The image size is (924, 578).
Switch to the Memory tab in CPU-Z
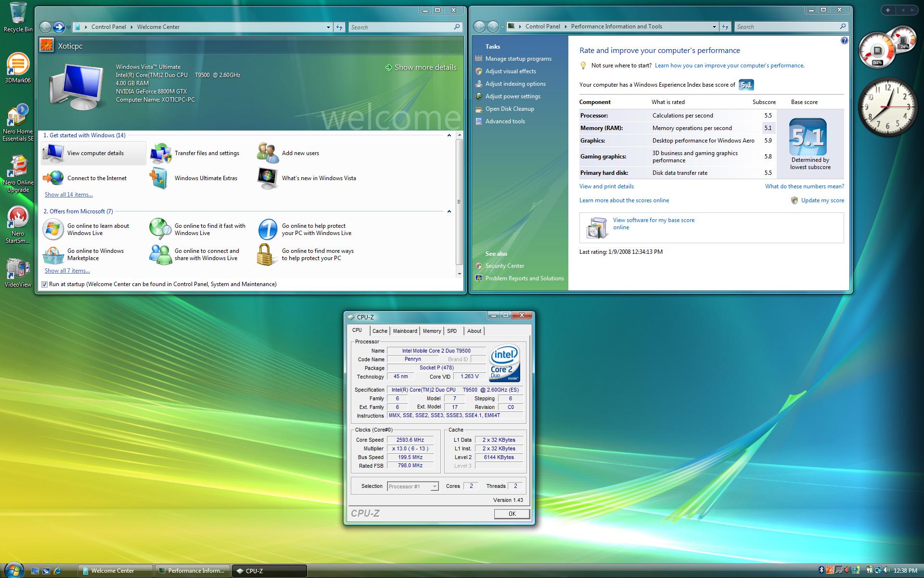(432, 331)
